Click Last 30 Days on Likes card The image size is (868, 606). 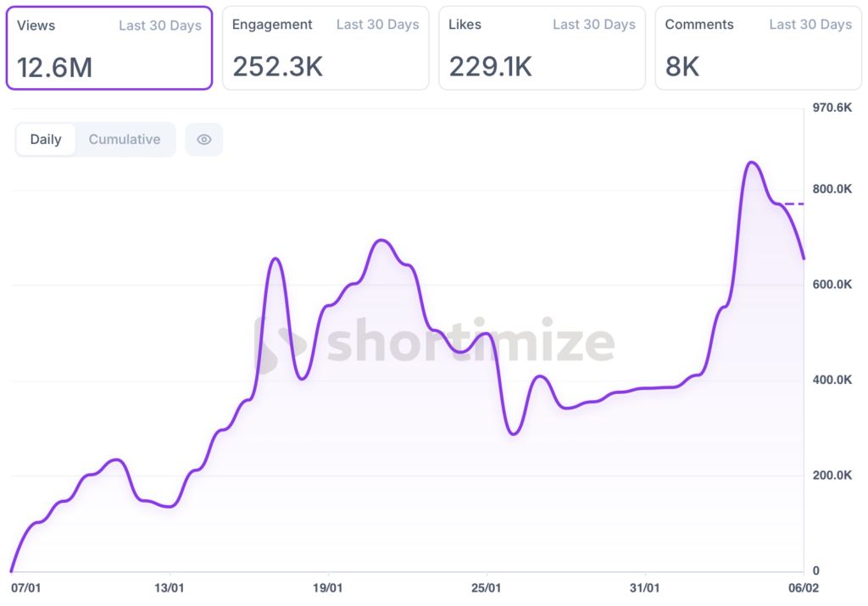[594, 25]
